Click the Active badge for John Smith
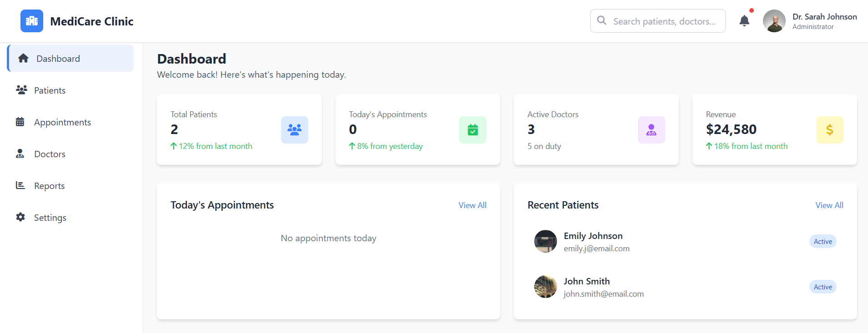Viewport: 868px width, 333px height. [x=823, y=287]
